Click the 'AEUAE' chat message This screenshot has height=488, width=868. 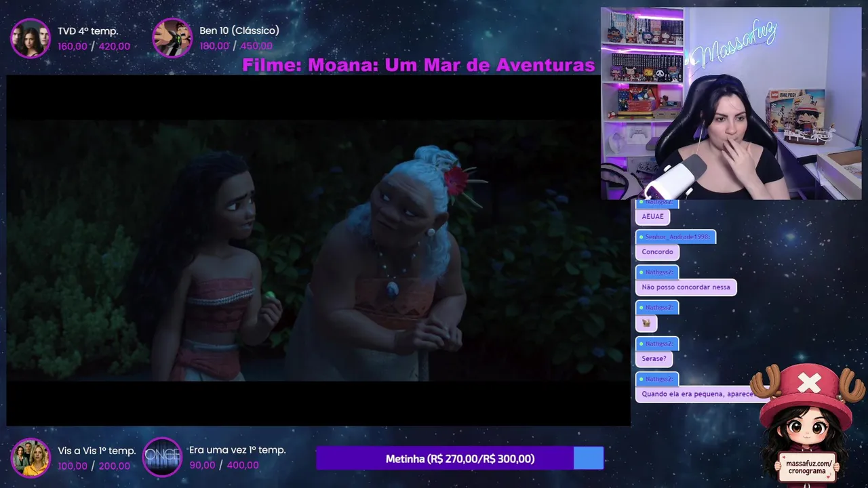pyautogui.click(x=652, y=216)
